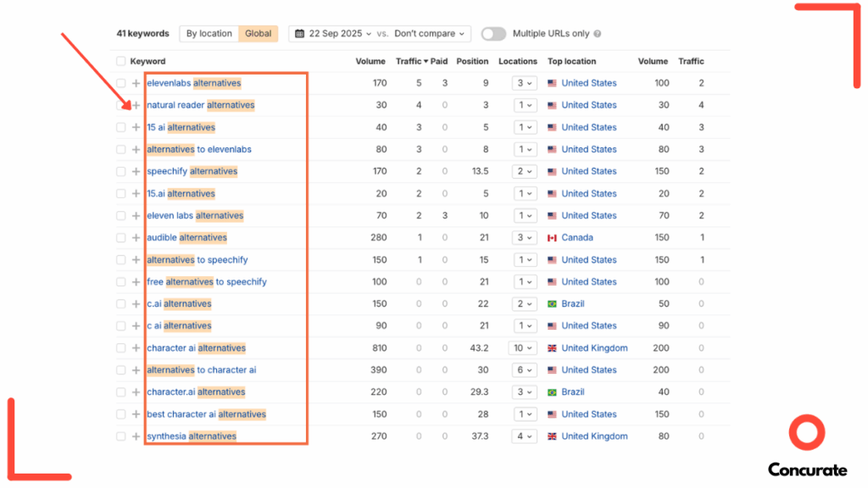868x488 pixels.
Task: Check the box for c.ai alternatives
Action: (120, 304)
